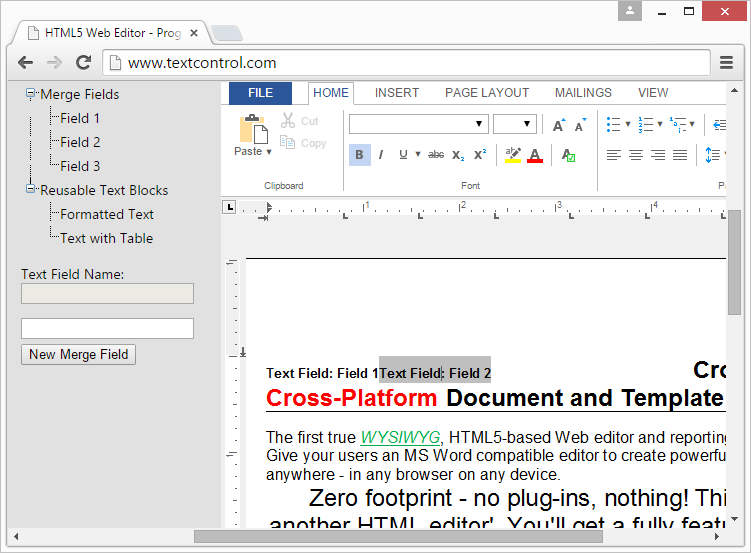Viewport: 751px width, 553px height.
Task: Reload the page in the browser
Action: [84, 63]
